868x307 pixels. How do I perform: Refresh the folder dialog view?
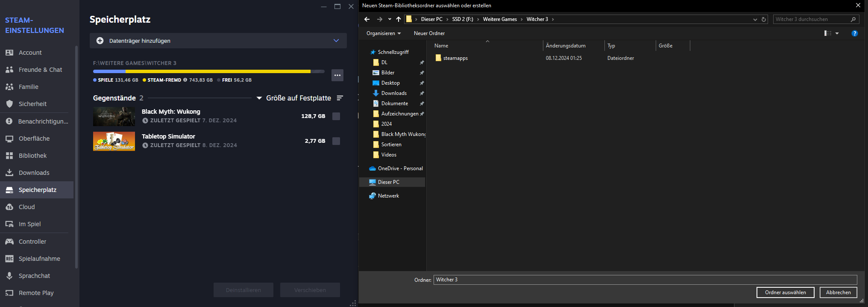tap(764, 19)
